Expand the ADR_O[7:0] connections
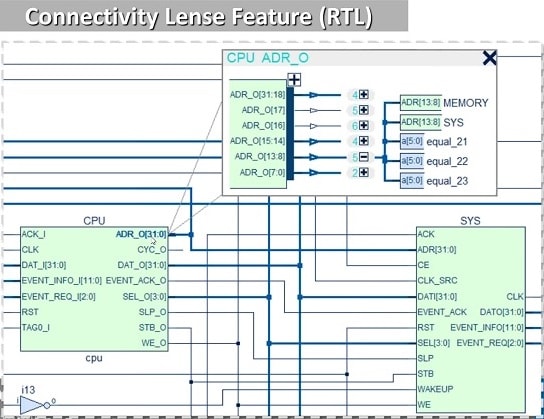 pyautogui.click(x=364, y=172)
